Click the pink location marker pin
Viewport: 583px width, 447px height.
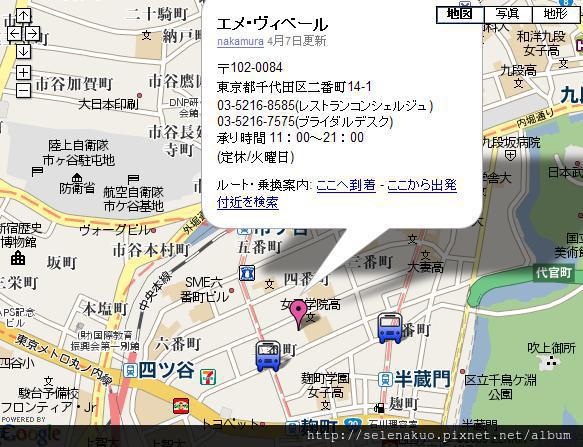(299, 315)
